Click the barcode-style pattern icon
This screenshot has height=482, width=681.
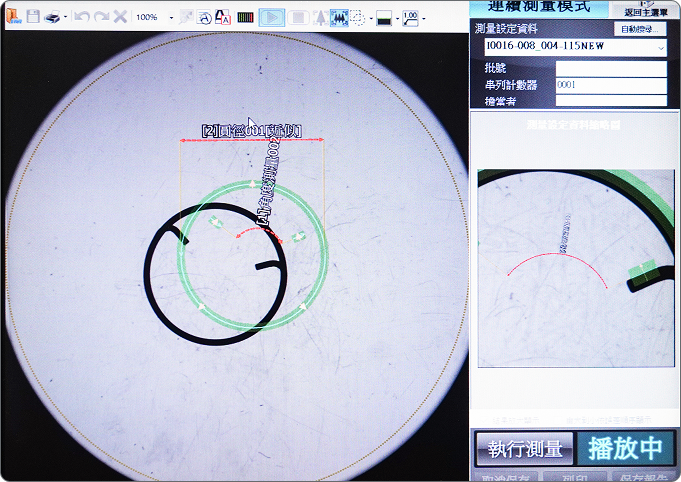tap(245, 17)
